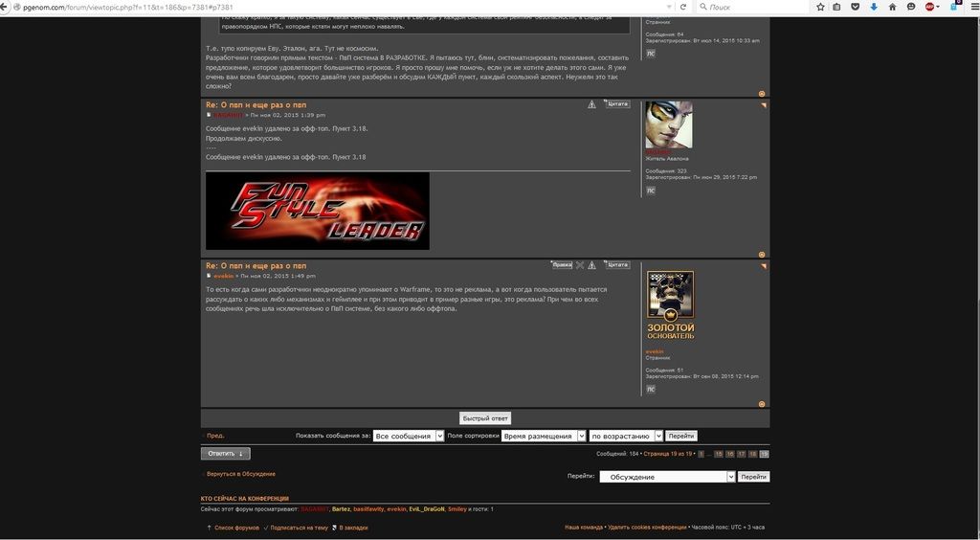Send private message ЛС to evekin
The height and width of the screenshot is (540, 980).
pyautogui.click(x=651, y=390)
